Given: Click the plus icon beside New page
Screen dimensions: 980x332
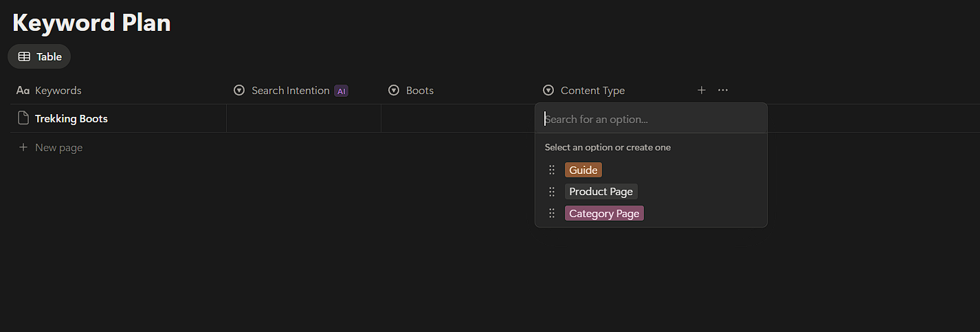Looking at the screenshot, I should click(x=23, y=147).
